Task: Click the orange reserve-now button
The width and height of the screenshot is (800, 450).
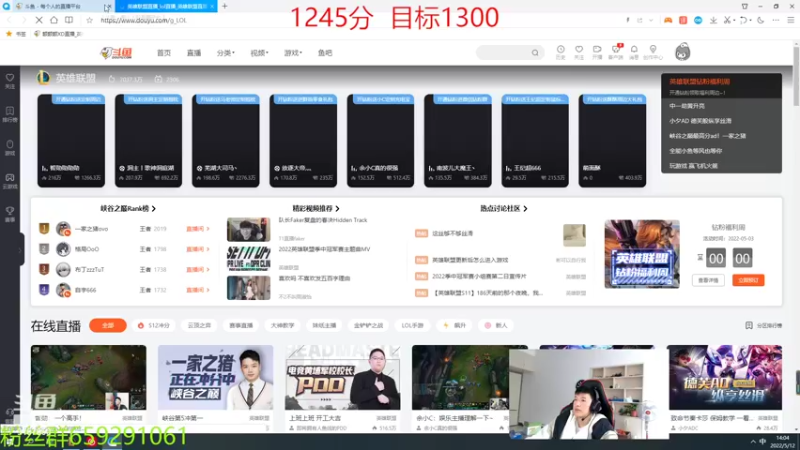Action: 748,280
